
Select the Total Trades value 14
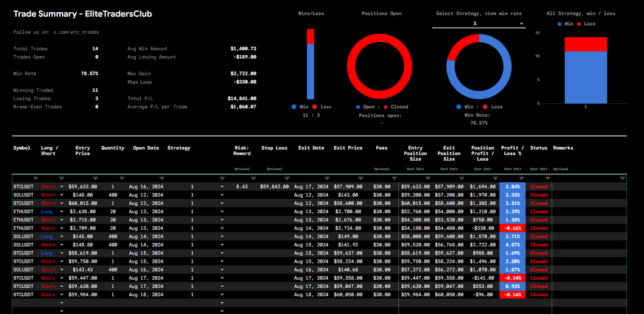point(95,48)
